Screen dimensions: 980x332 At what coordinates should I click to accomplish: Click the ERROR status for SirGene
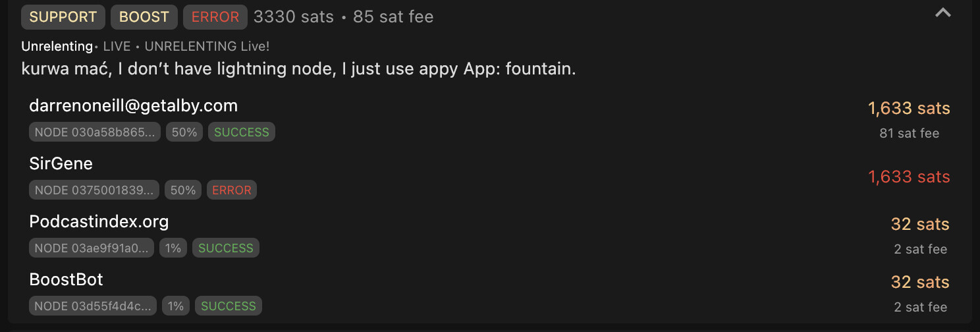tap(232, 190)
